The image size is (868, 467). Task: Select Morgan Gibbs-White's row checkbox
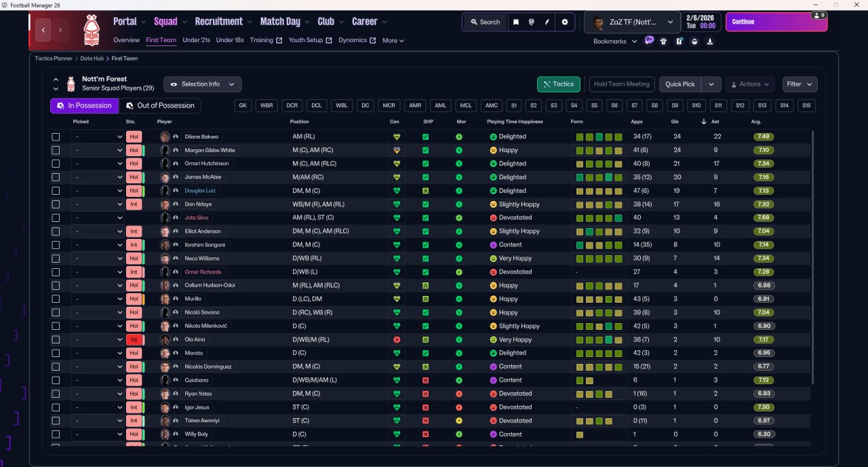pos(56,150)
